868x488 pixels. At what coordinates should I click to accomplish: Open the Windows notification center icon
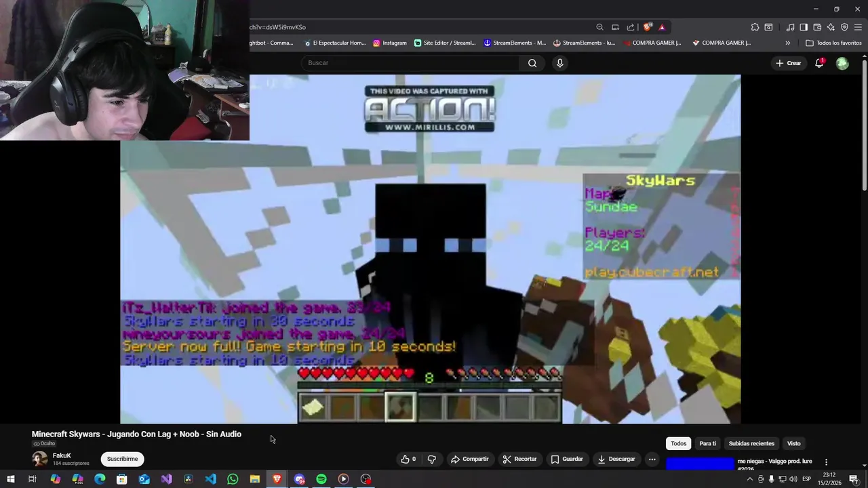854,479
